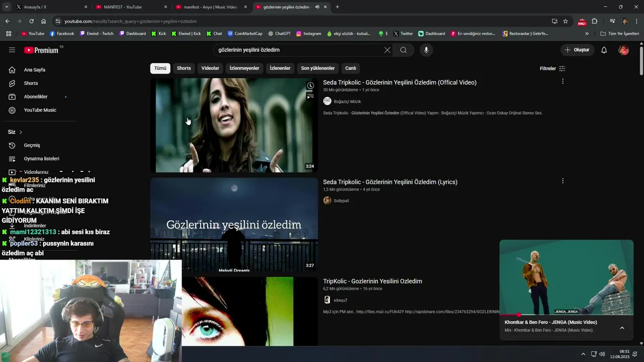Viewport: 644px width, 362px height.
Task: Select the İzlenmeyenler filter chip
Action: 245,68
